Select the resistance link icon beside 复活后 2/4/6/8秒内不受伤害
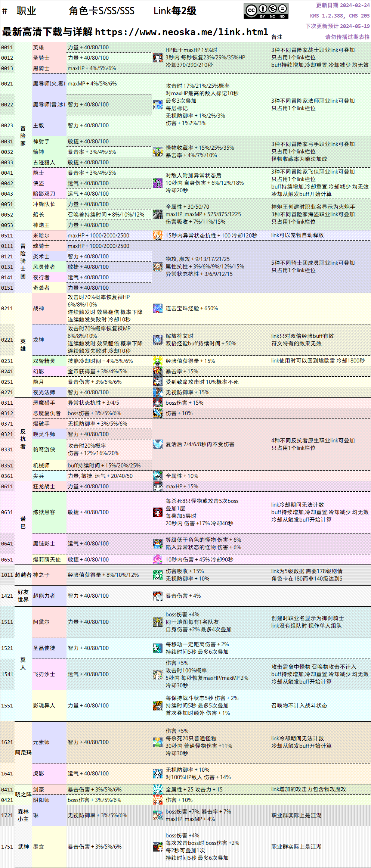Viewport: 371px width, 868px height. 158,444
